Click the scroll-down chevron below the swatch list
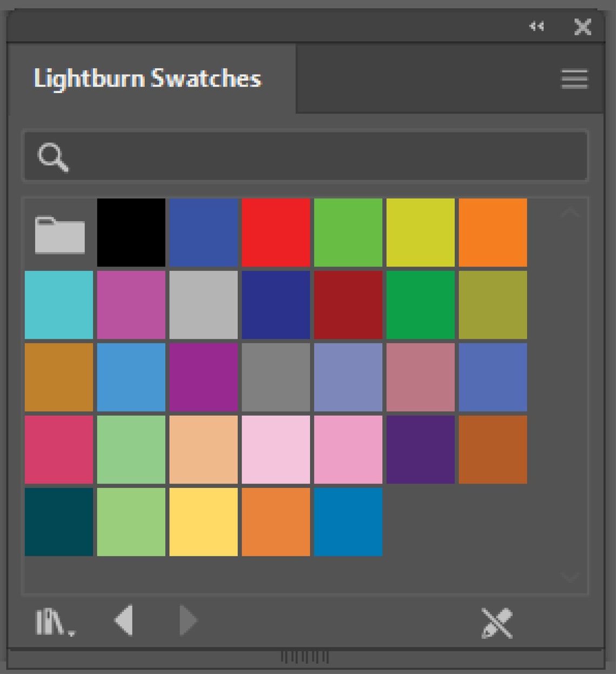 tap(569, 577)
